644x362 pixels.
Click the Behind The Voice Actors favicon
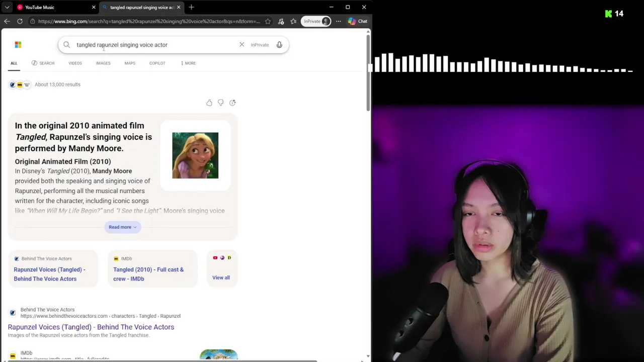pyautogui.click(x=13, y=313)
